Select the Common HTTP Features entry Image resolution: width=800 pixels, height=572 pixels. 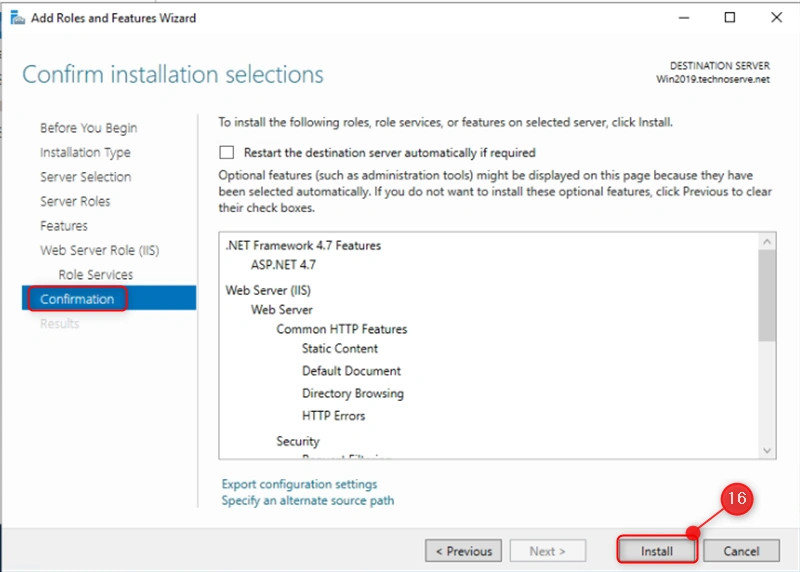(x=342, y=329)
